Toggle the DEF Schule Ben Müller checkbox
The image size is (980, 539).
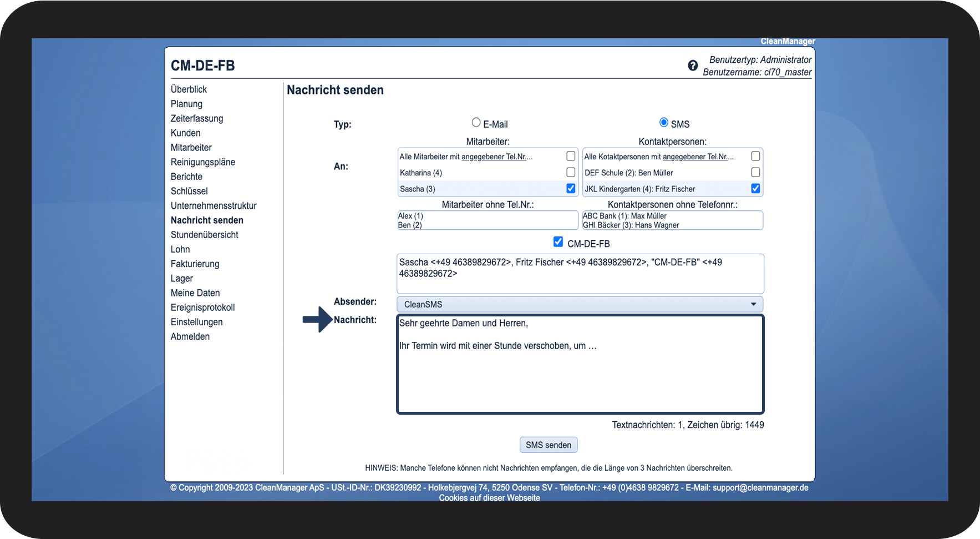[755, 173]
